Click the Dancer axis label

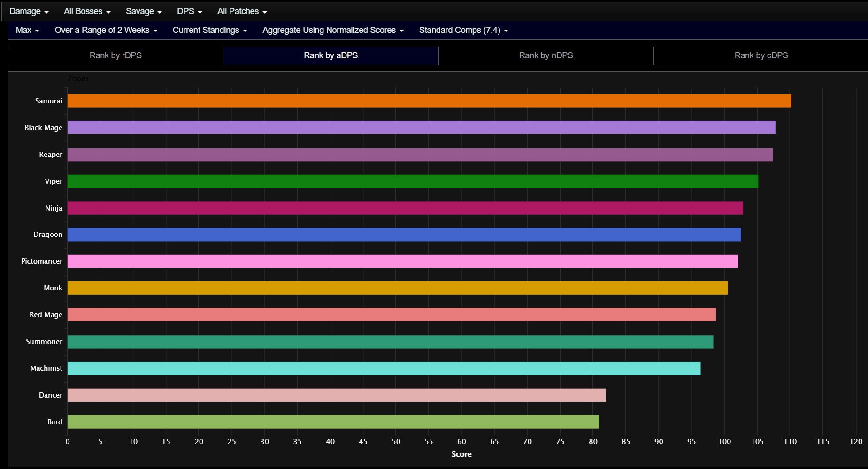click(51, 395)
